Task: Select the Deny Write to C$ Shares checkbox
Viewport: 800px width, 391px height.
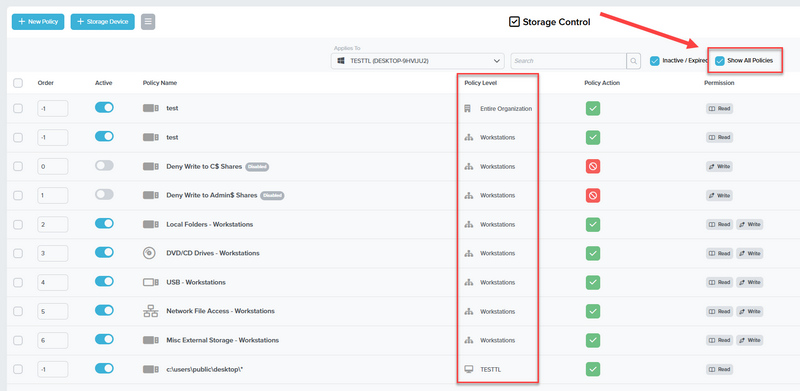Action: (x=18, y=166)
